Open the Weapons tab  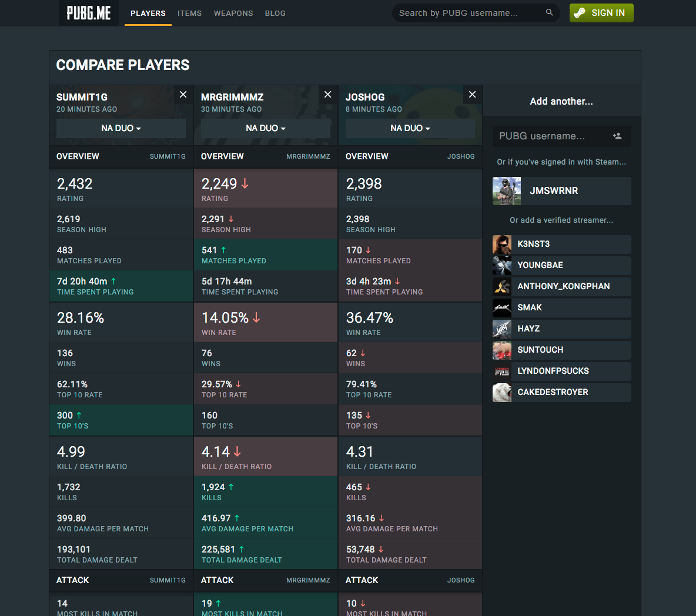(x=233, y=14)
